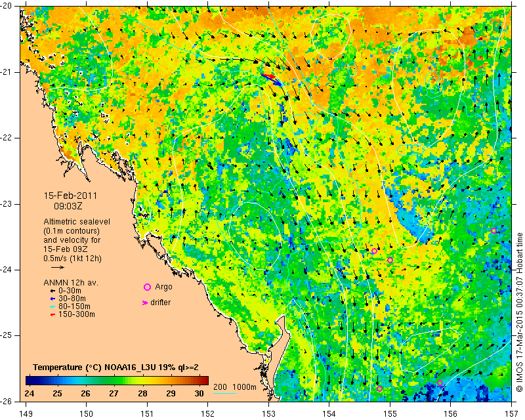Click the blue 30-80m arrow legend symbol
This screenshot has width=525, height=420.
52,299
